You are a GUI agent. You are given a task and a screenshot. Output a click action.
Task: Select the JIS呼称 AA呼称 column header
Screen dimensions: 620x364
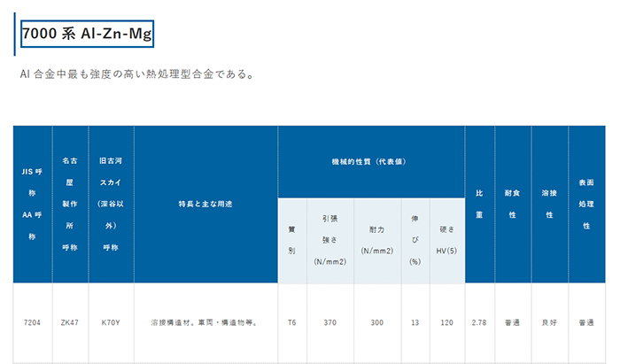tap(32, 205)
